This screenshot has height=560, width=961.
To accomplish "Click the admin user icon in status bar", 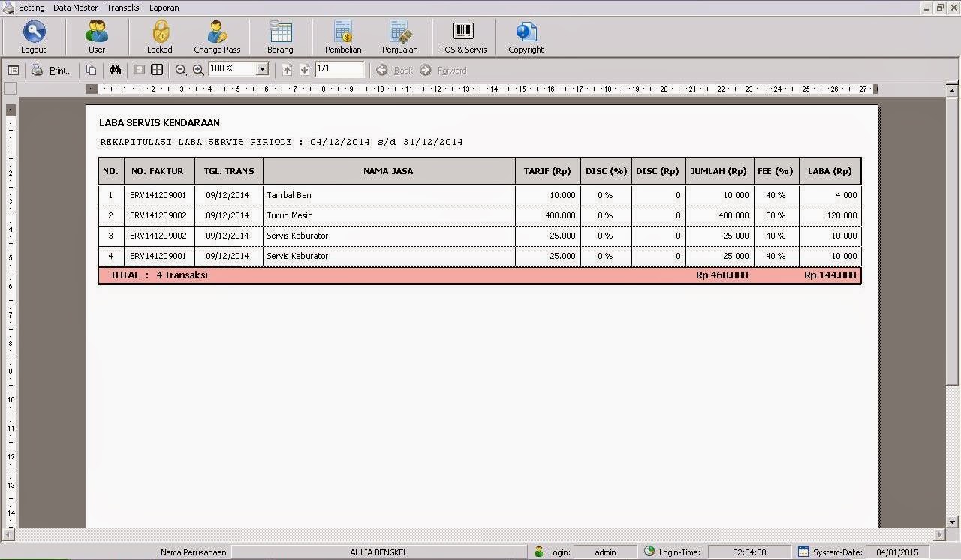I will [x=538, y=552].
